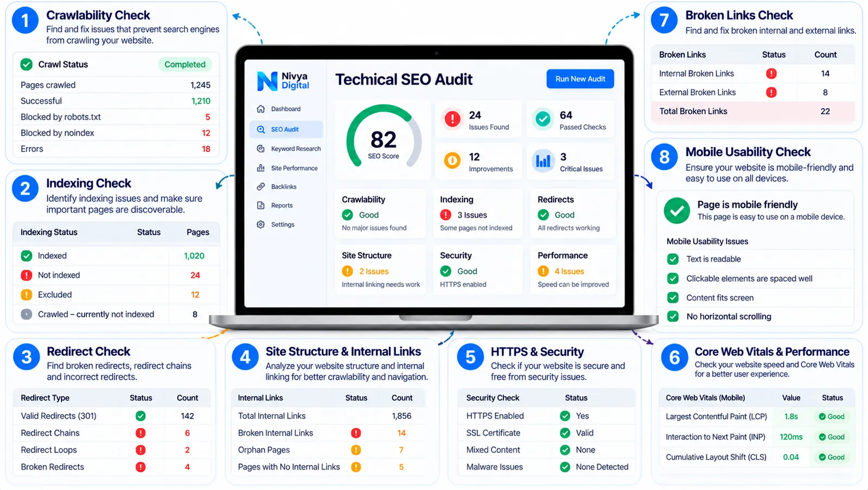Click the Orphan Pages orange warning icon

click(356, 450)
